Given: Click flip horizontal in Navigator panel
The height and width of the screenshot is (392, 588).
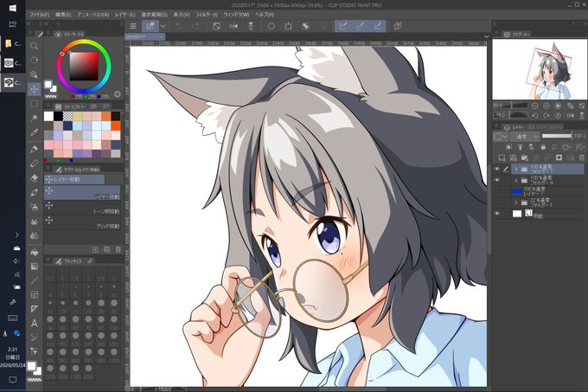Looking at the screenshot, I should [571, 116].
